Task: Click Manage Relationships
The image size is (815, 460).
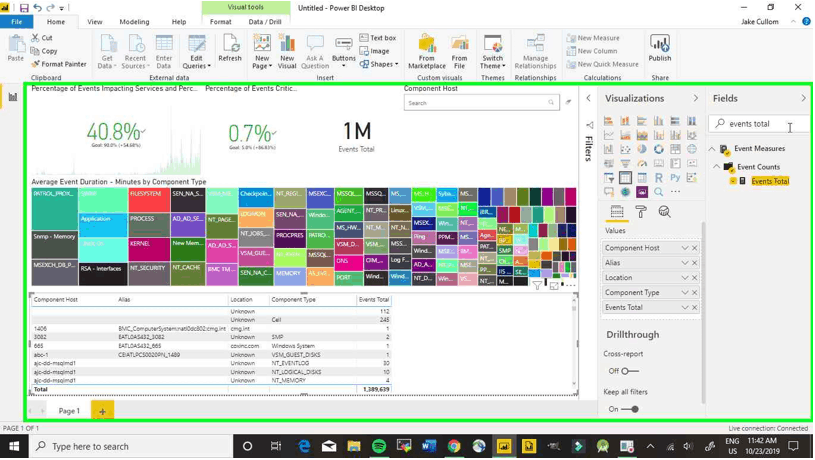Action: (x=535, y=51)
